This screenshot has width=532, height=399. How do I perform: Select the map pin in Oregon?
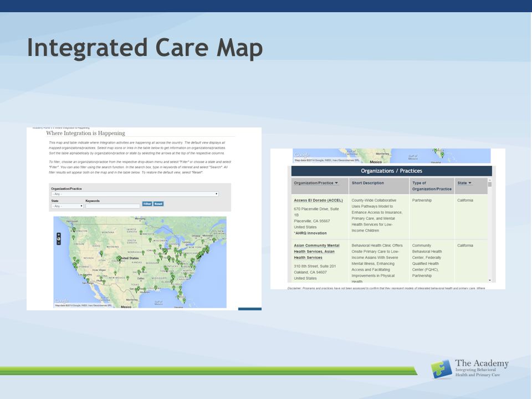(x=73, y=238)
